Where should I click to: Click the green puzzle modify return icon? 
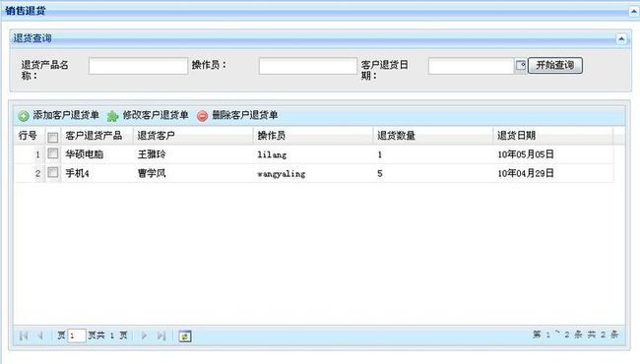(x=112, y=116)
